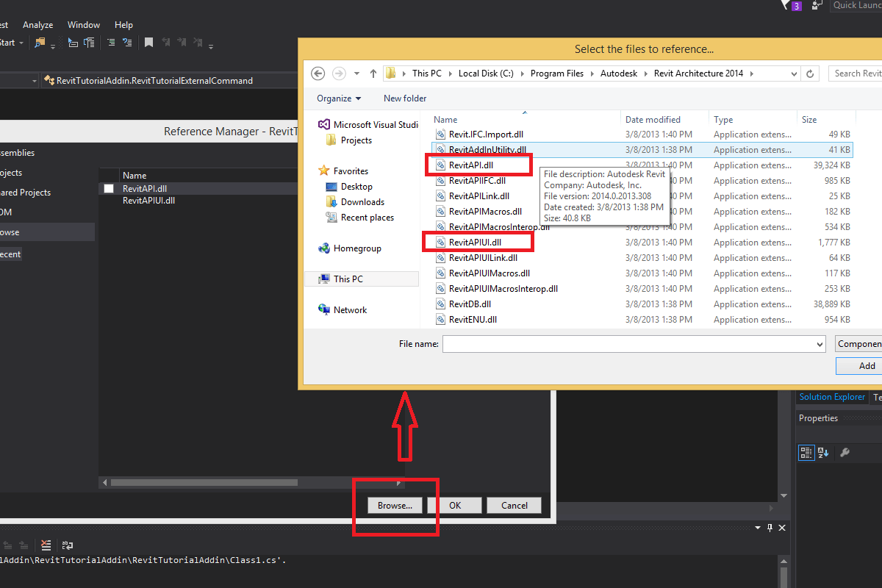Screen dimensions: 882x588
Task: Select RevitAPI.dll in file list
Action: (x=471, y=165)
